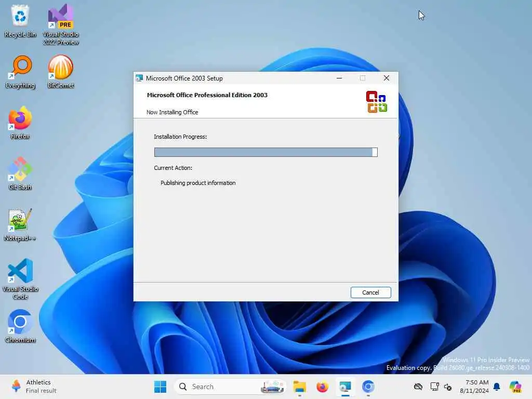Select the Firefox desktop shortcut
The width and height of the screenshot is (532, 399).
20,123
